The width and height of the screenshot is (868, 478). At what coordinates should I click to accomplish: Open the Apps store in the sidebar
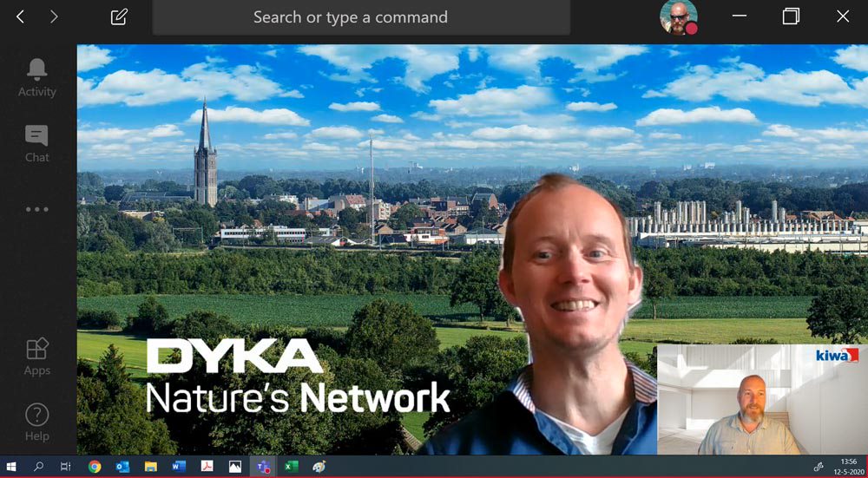point(37,357)
